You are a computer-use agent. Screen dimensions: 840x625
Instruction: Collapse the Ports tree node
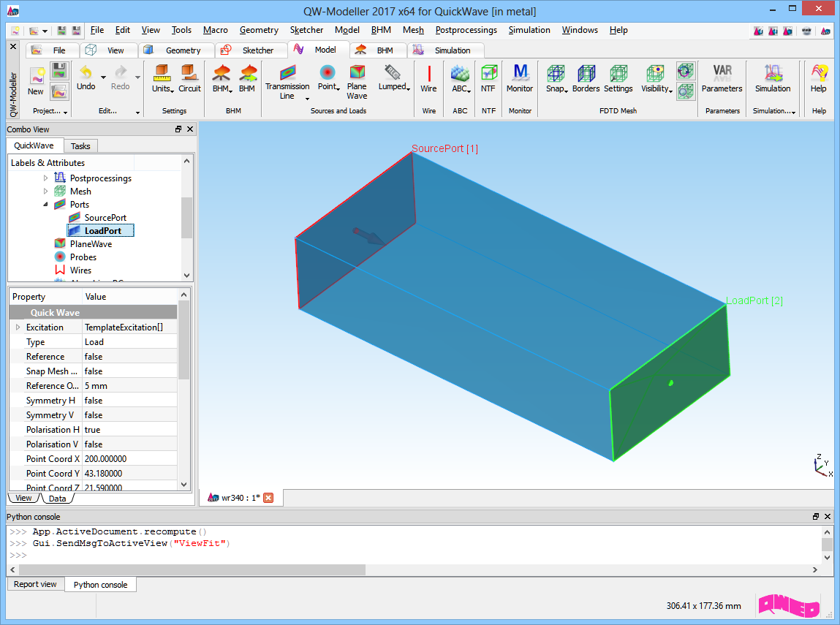tap(45, 204)
